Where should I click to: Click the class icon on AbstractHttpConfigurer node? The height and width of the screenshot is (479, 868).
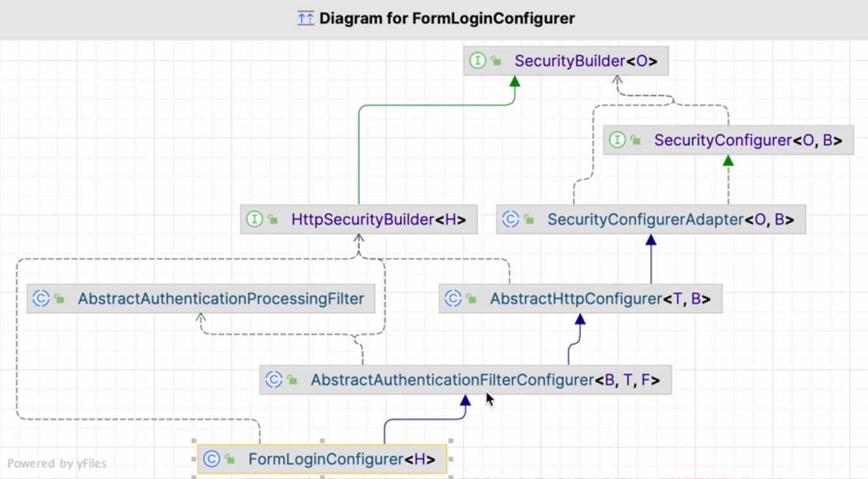click(x=453, y=299)
